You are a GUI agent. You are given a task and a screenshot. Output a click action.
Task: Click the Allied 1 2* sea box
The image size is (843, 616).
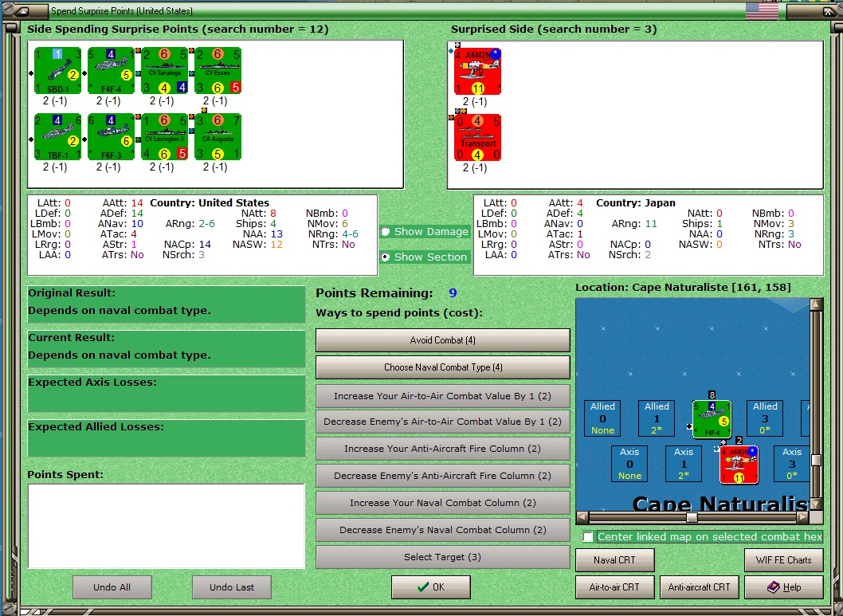click(657, 418)
